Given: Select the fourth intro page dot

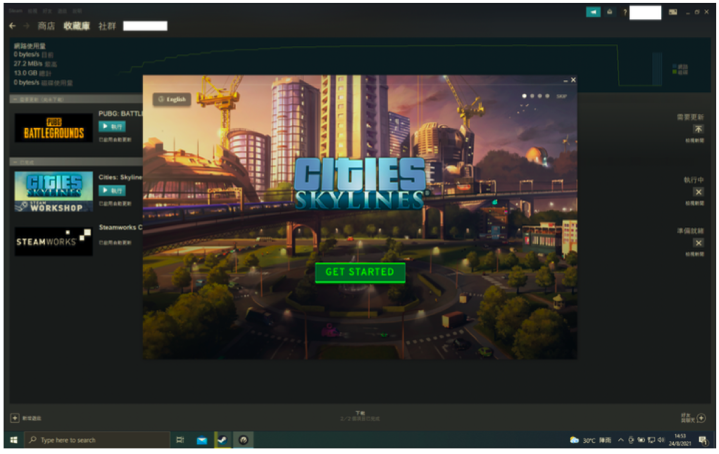Looking at the screenshot, I should pos(547,96).
